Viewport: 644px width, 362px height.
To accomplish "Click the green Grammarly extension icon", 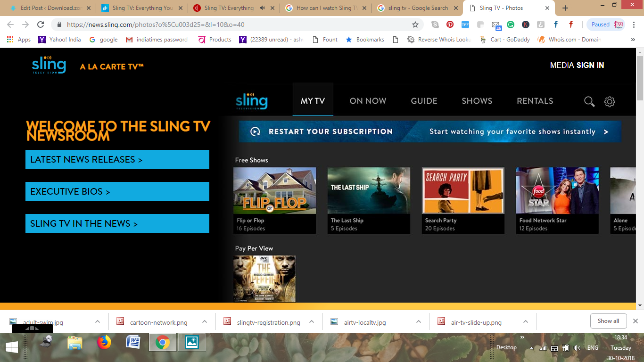I will (x=511, y=25).
